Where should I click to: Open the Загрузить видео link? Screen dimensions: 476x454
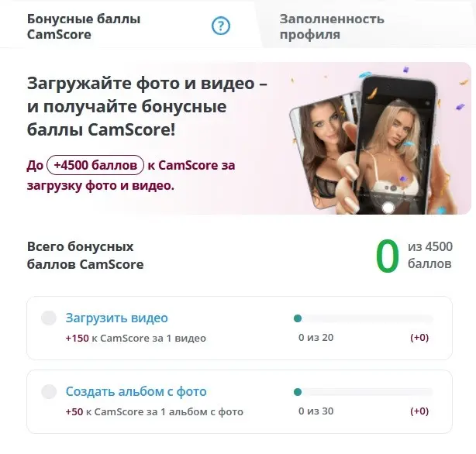(x=116, y=318)
